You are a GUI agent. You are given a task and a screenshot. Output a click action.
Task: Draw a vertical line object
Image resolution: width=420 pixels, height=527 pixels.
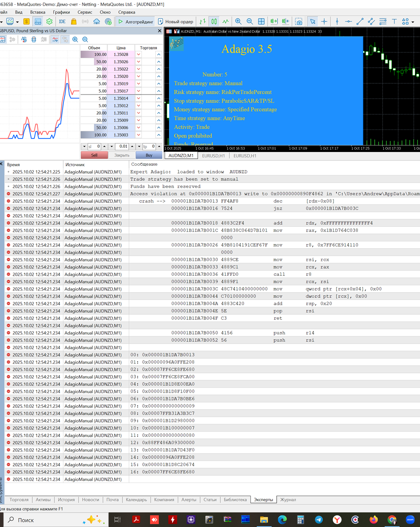(337, 21)
